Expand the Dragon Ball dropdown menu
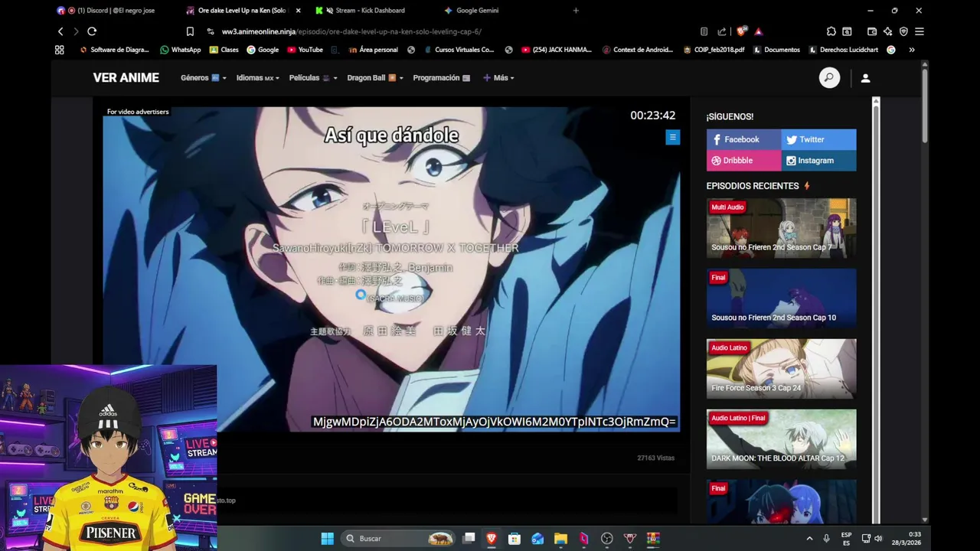 (x=374, y=77)
